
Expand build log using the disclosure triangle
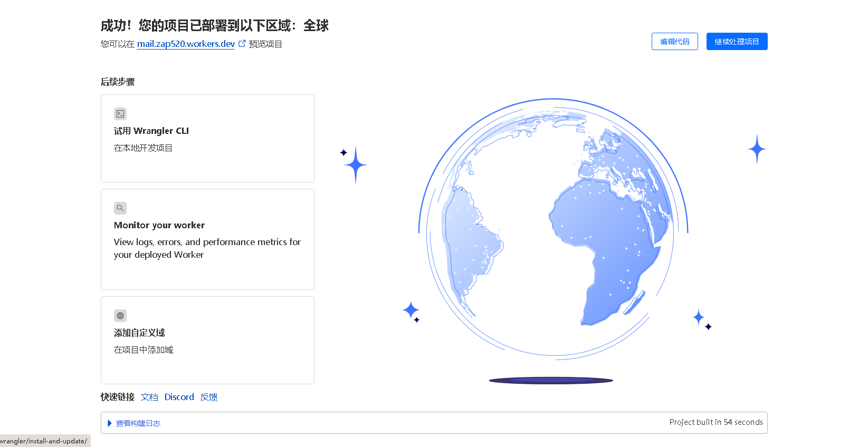pyautogui.click(x=110, y=423)
